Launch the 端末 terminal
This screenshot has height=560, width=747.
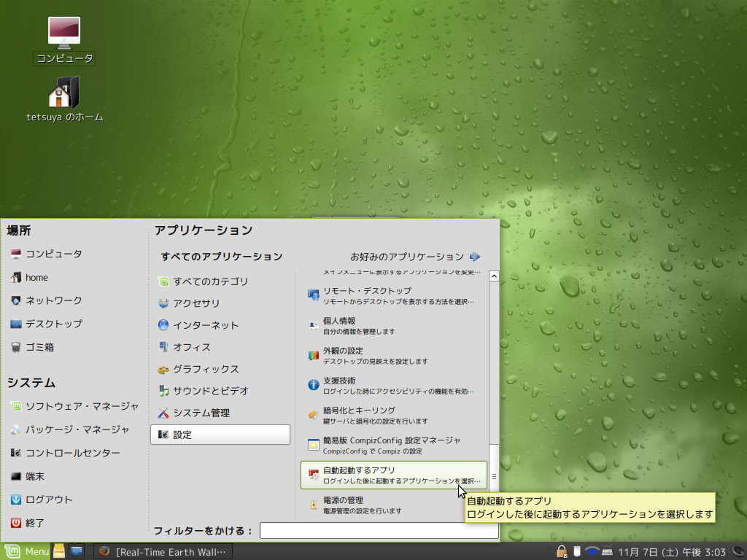pyautogui.click(x=28, y=476)
